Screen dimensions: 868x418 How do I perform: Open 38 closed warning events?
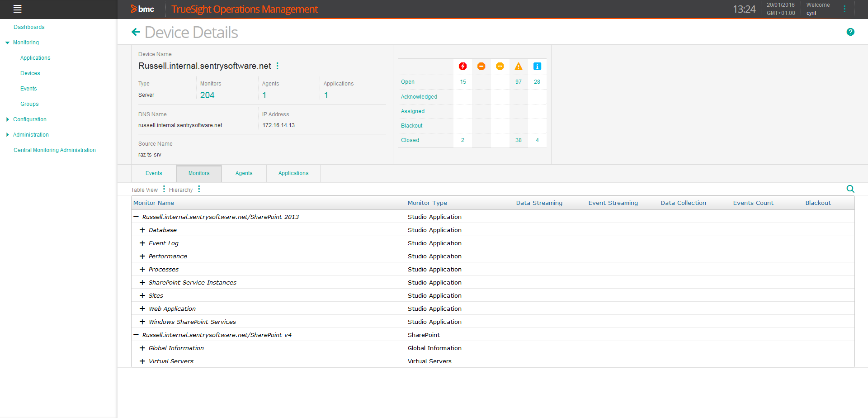point(519,140)
